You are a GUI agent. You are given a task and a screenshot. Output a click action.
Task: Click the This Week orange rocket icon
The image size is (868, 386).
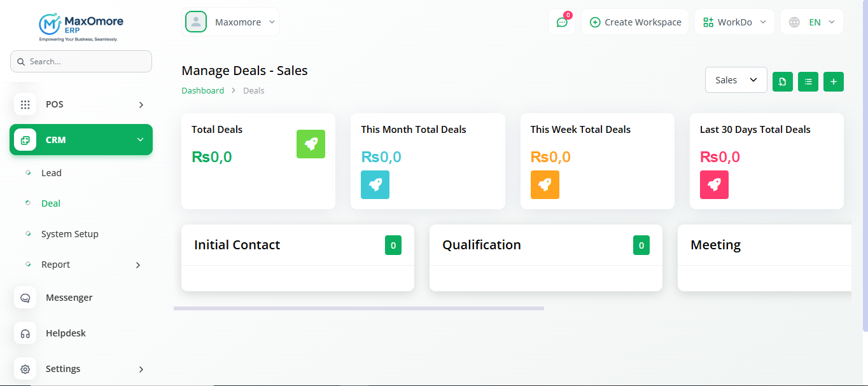[x=545, y=184]
